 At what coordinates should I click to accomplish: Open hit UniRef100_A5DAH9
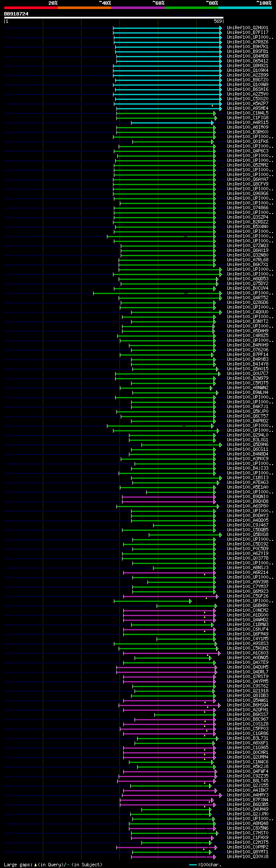[x=248, y=331]
